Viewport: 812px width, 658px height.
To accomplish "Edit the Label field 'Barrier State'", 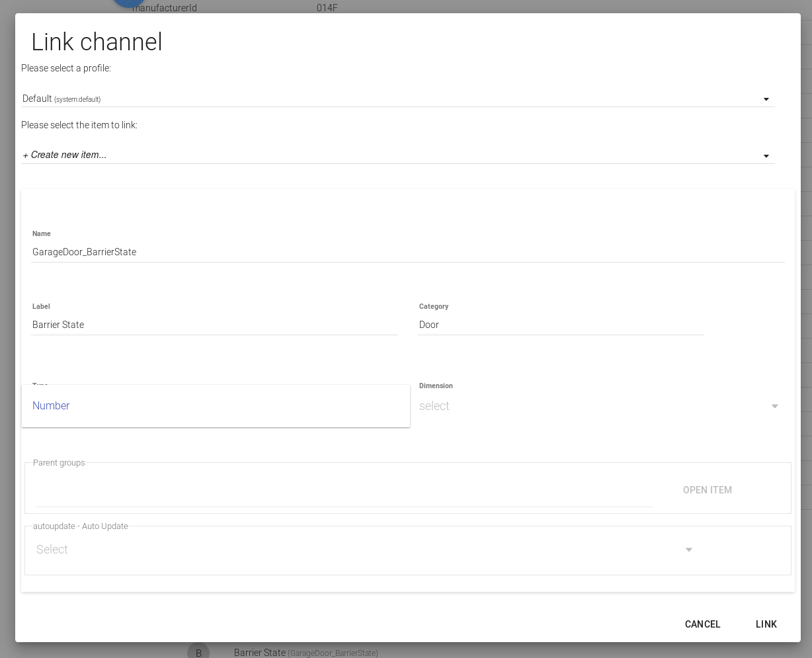I will pyautogui.click(x=214, y=325).
